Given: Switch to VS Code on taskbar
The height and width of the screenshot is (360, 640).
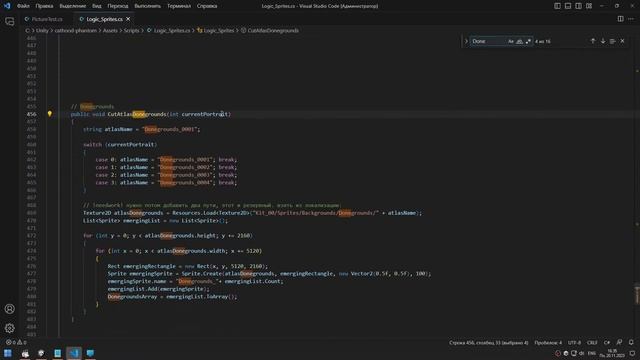Looking at the screenshot, I should [74, 353].
